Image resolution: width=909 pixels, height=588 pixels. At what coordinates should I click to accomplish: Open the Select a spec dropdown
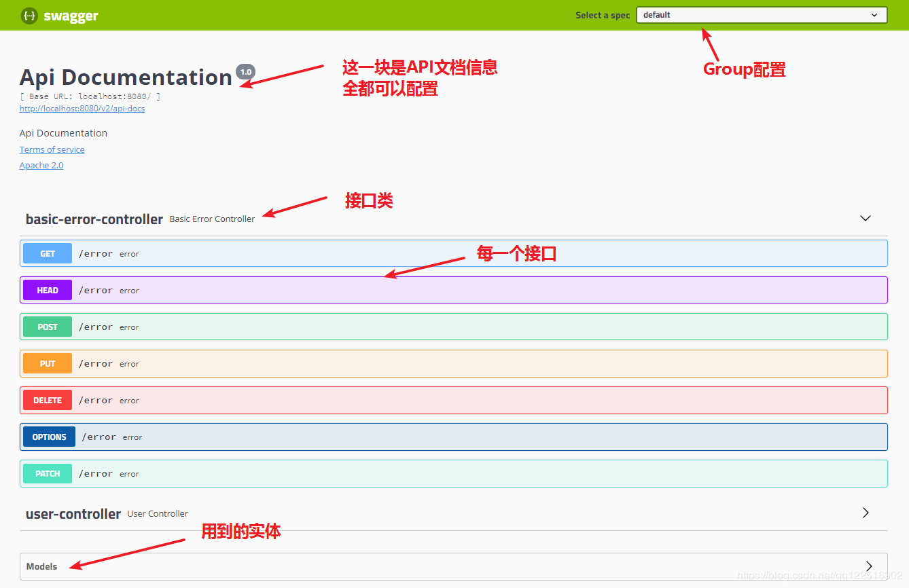[x=761, y=15]
